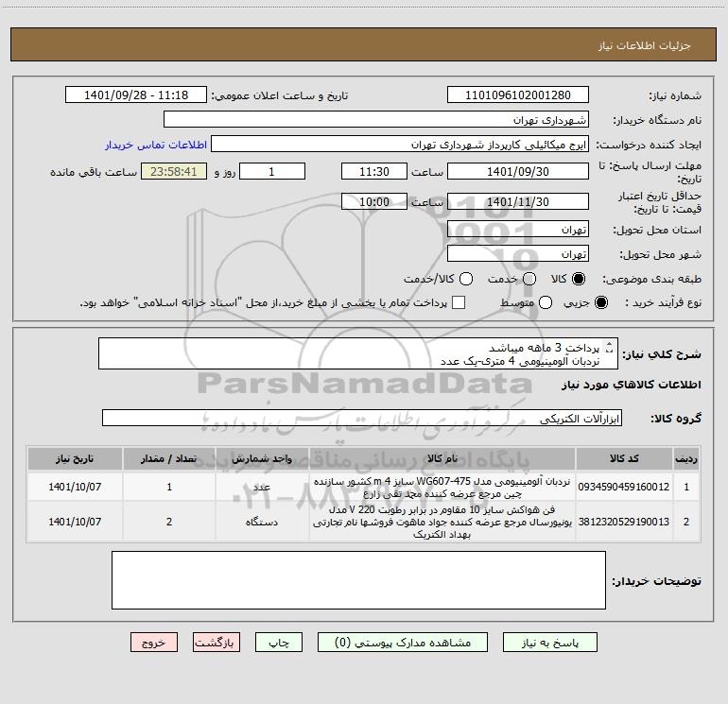Click the استان محل تحویل field
The height and width of the screenshot is (704, 728).
(518, 229)
